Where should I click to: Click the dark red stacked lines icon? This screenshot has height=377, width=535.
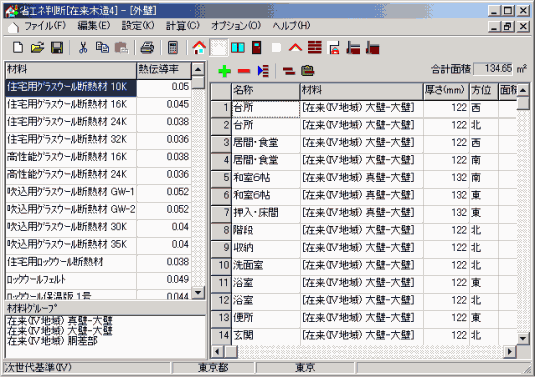pyautogui.click(x=289, y=71)
